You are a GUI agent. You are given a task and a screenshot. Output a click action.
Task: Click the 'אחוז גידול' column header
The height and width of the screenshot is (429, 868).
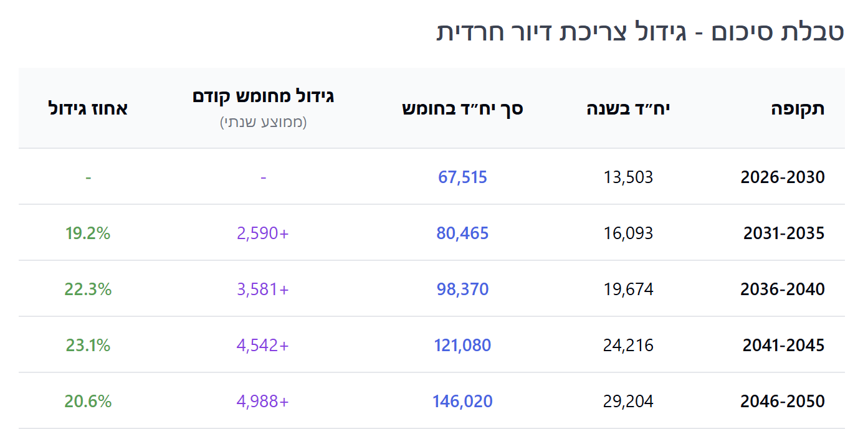coord(88,109)
